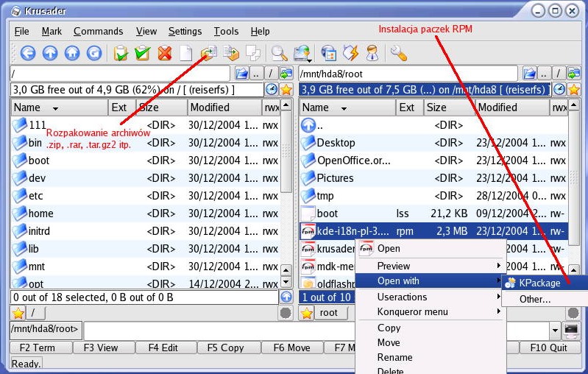Expand the Konqueror menu submenu
This screenshot has height=374, width=588.
[x=430, y=311]
